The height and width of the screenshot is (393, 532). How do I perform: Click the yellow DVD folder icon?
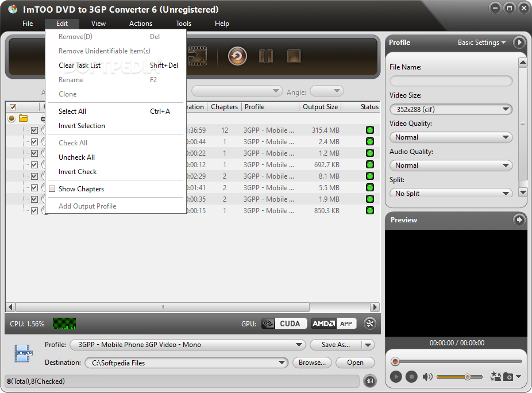pyautogui.click(x=24, y=118)
